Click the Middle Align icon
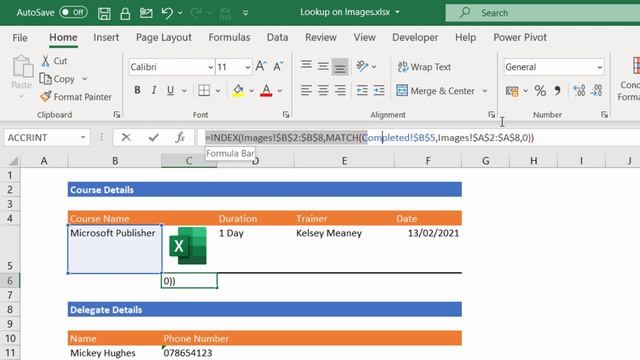The image size is (640, 360). (323, 66)
